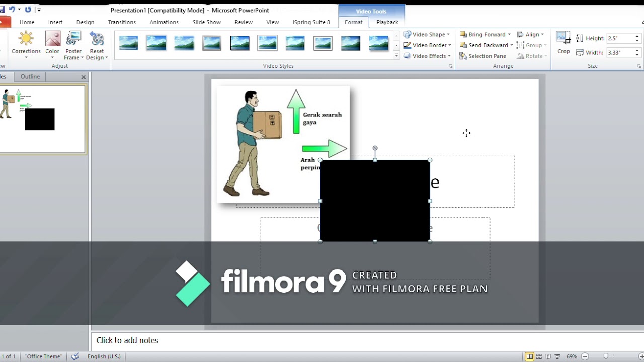Open the Animations tab

coord(164,22)
